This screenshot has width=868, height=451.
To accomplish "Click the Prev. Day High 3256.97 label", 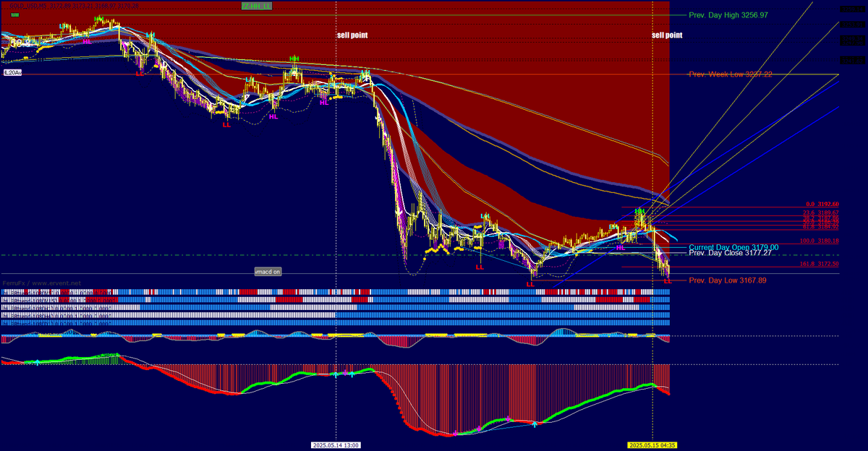I will [727, 15].
